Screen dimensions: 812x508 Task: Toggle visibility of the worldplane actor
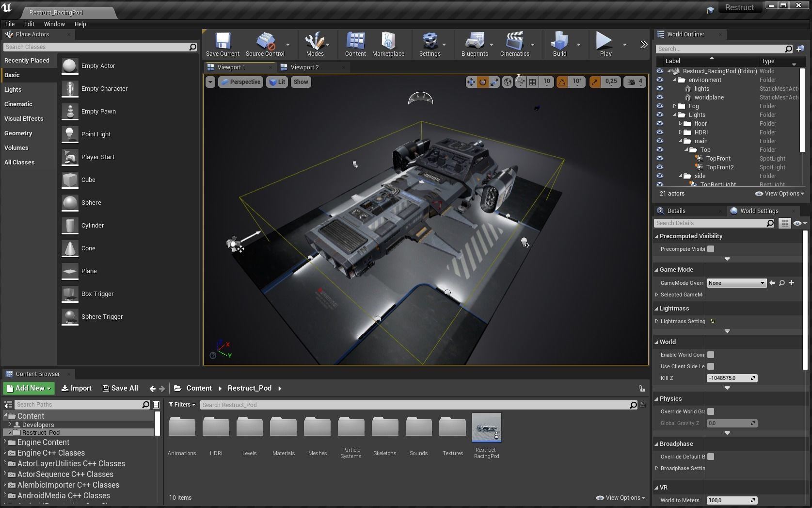pos(660,98)
